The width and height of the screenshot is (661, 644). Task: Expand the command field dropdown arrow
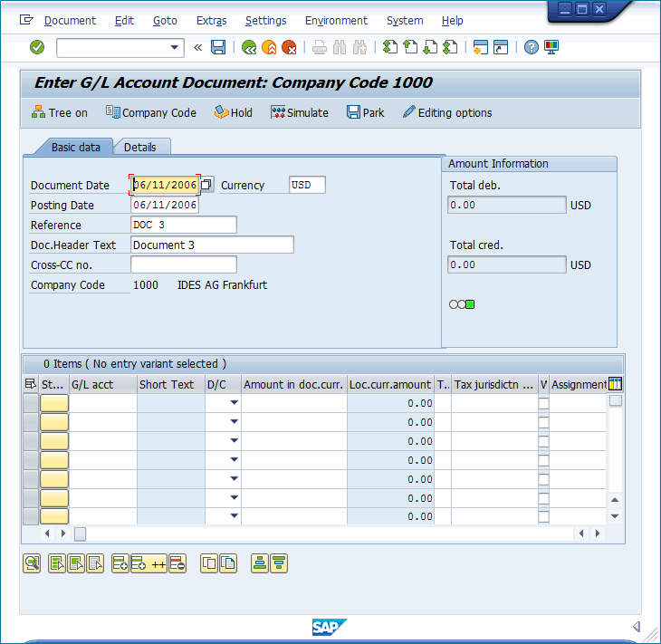(x=175, y=47)
